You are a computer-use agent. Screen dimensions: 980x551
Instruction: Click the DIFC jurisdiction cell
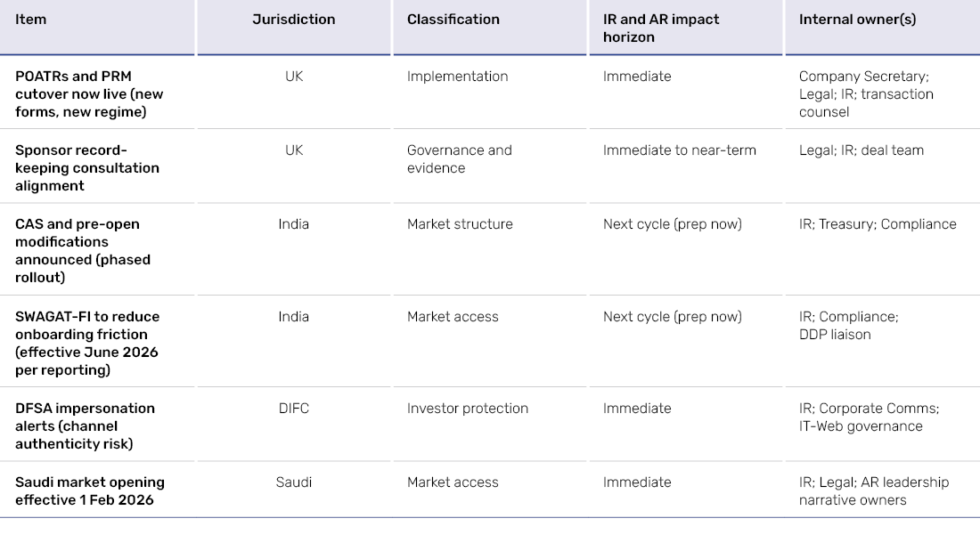(x=293, y=409)
